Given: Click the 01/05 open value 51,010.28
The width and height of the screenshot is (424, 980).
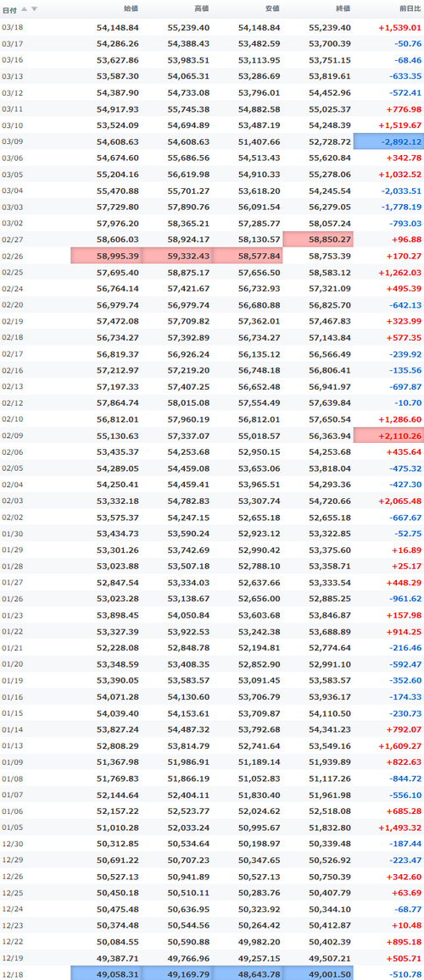Looking at the screenshot, I should [118, 827].
